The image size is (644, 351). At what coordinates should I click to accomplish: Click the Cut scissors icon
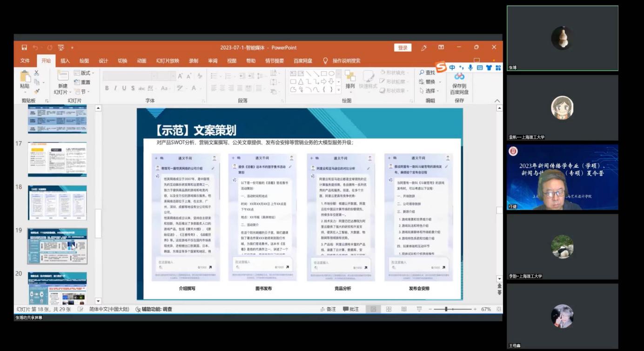coord(37,73)
